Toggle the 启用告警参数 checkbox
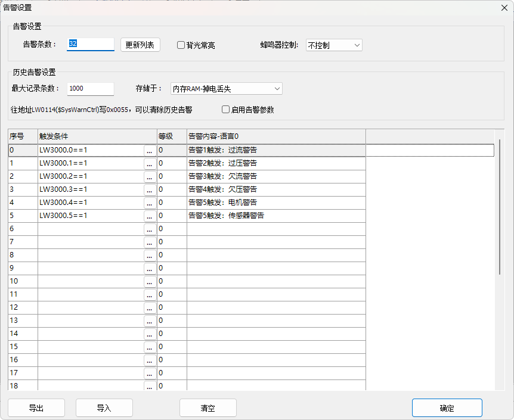This screenshot has height=420, width=514. pos(225,110)
